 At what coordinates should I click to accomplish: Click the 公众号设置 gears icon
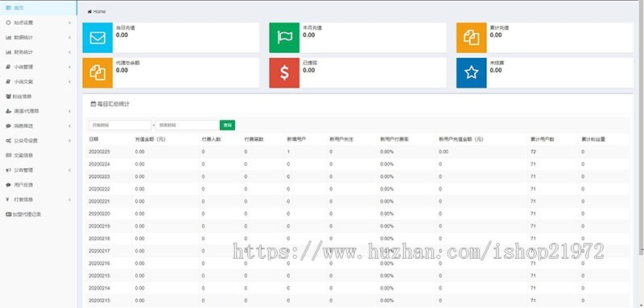[9, 141]
